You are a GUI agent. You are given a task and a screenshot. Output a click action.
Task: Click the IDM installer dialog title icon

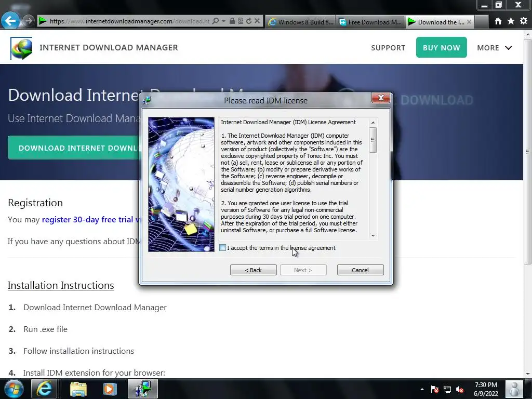(x=147, y=100)
